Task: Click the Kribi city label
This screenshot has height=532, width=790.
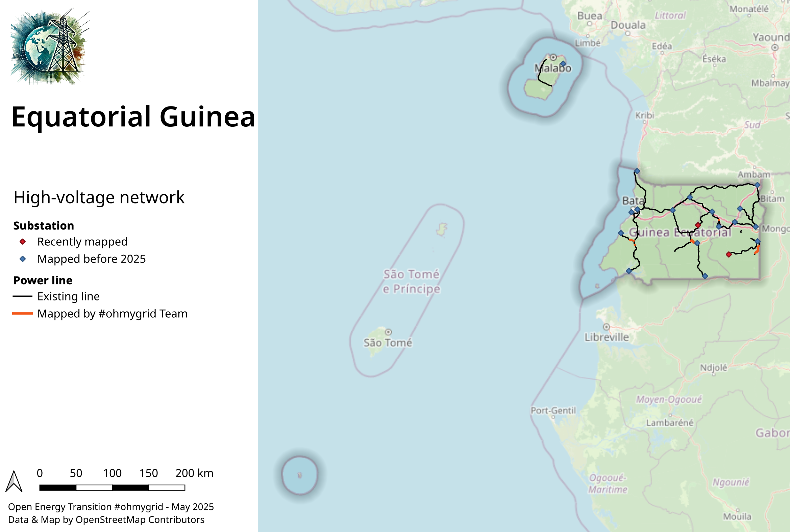Action: point(644,115)
